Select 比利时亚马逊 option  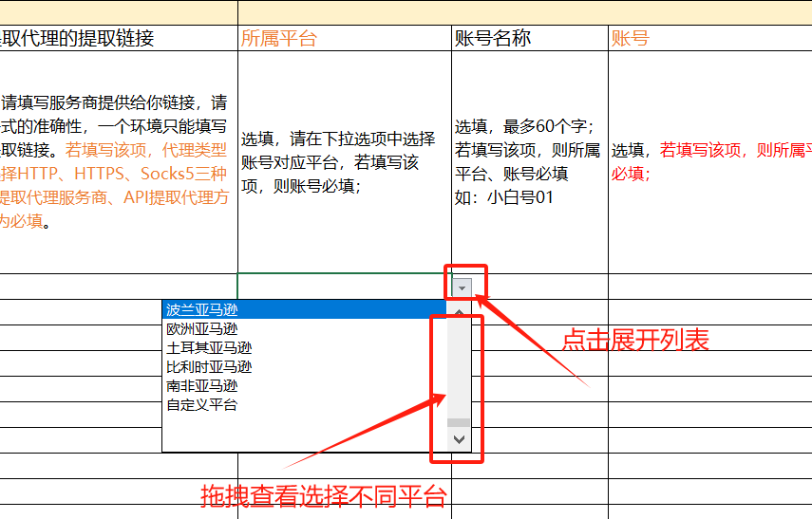(x=304, y=367)
